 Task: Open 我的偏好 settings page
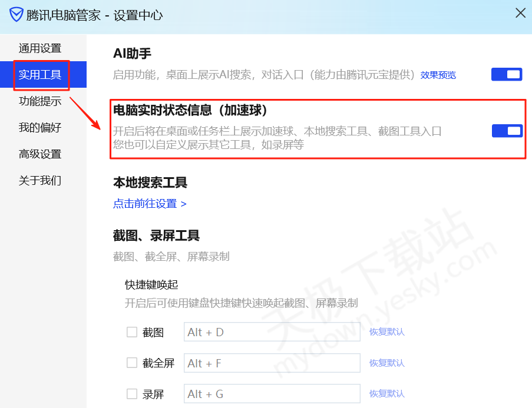click(40, 128)
